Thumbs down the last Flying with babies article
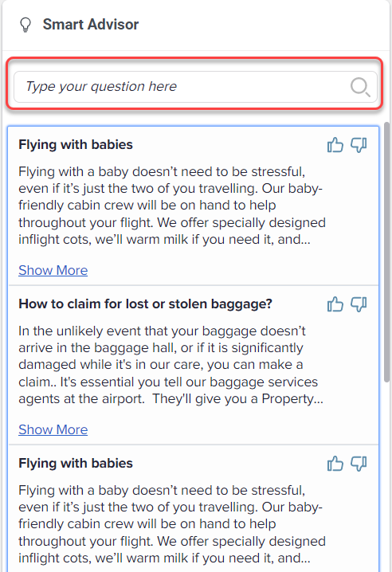 (x=359, y=464)
